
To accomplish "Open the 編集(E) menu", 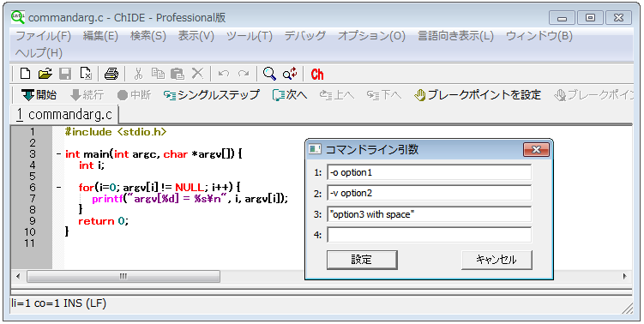I will coord(100,36).
